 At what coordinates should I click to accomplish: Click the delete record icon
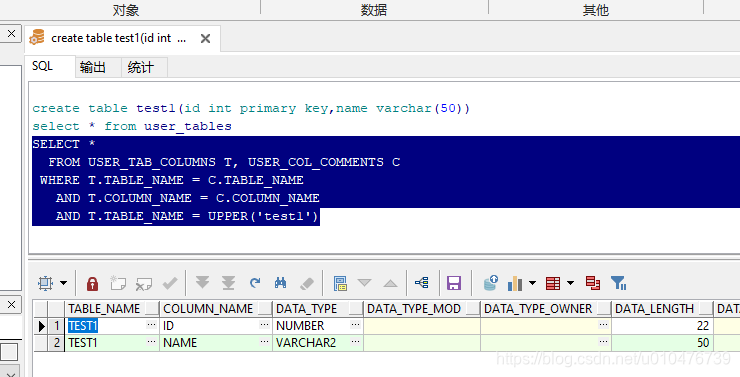tap(143, 283)
